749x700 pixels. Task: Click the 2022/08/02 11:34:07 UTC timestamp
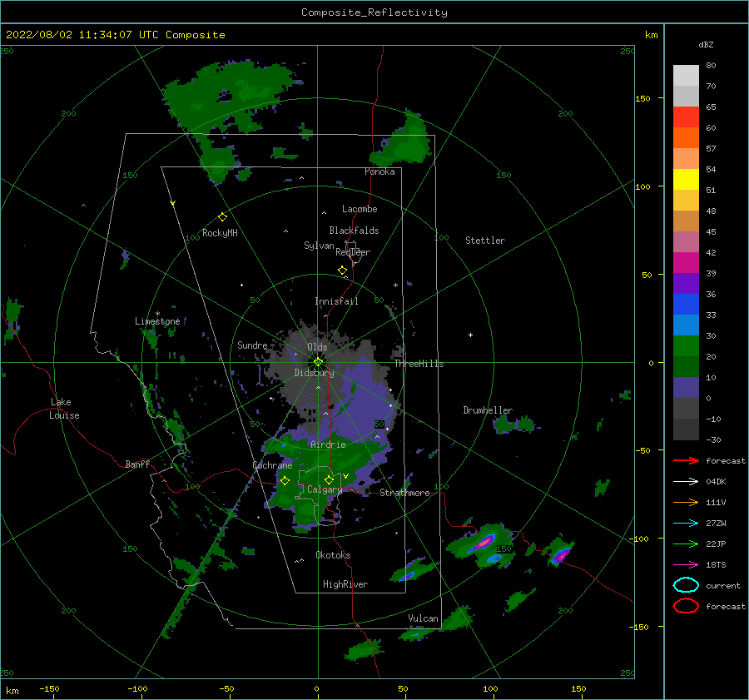click(x=116, y=34)
